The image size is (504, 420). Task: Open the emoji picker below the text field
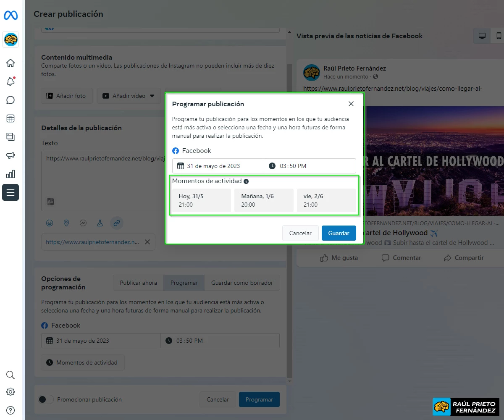click(x=50, y=223)
